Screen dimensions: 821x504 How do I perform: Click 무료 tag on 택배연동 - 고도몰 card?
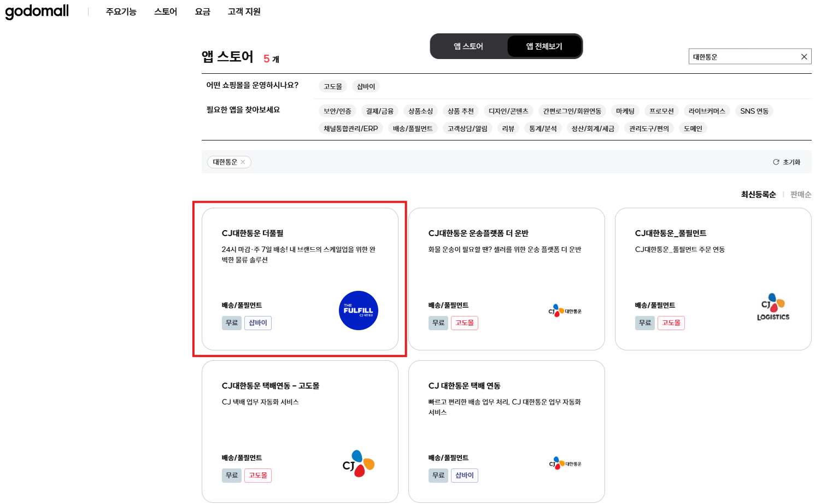coord(232,476)
